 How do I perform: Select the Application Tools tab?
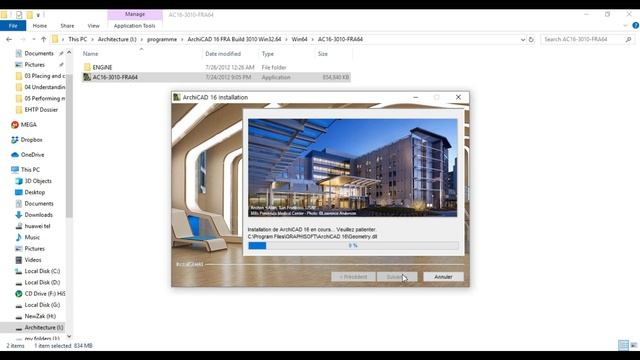point(134,26)
